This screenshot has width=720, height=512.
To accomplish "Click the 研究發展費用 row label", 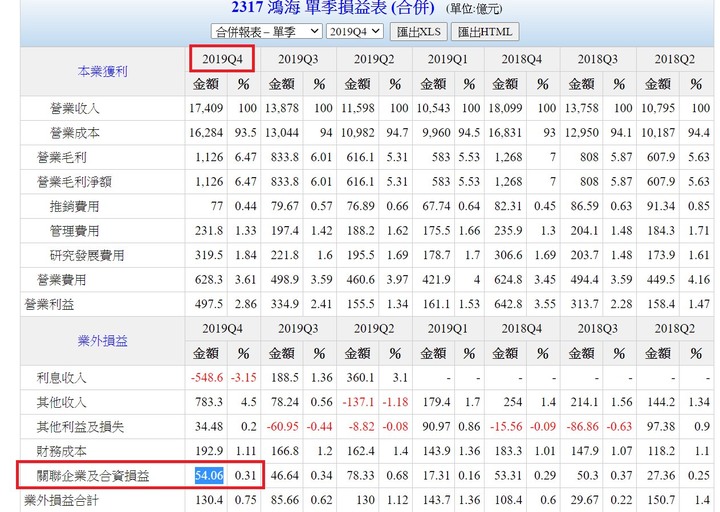I will tap(87, 255).
